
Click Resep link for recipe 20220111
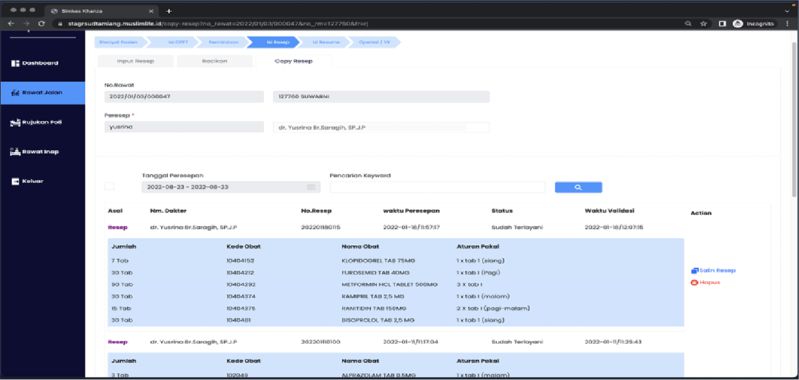coord(118,342)
